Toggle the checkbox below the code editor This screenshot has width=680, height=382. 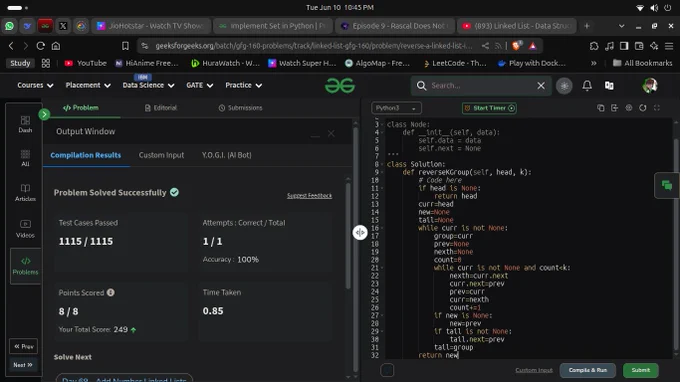click(x=387, y=370)
